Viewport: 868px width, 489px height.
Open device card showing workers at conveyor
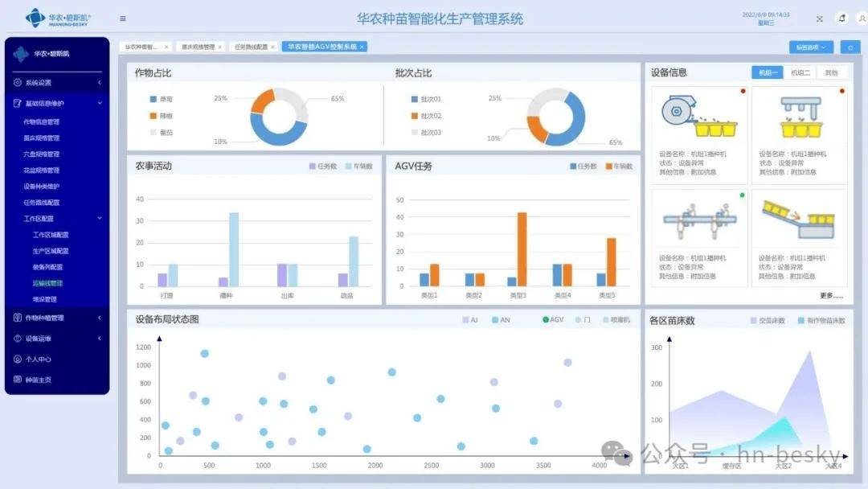(x=699, y=238)
